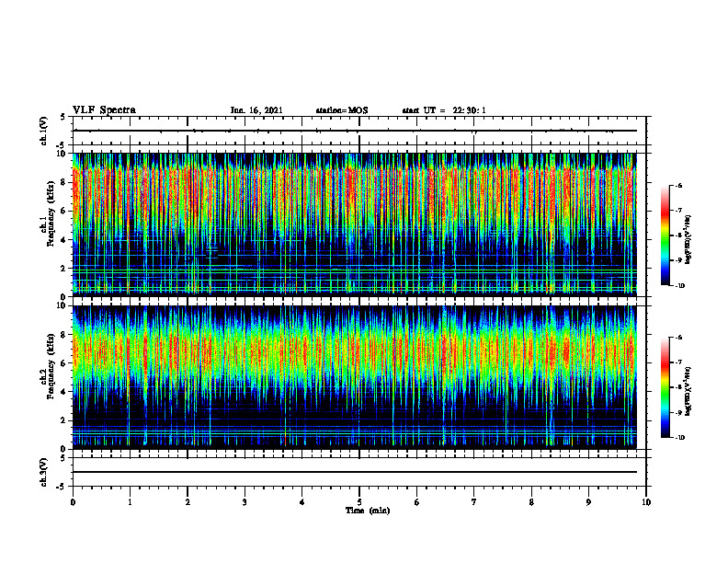The image size is (728, 563).
Task: Click the ch.2 colorbar log(PSD) label
Action: [688, 391]
